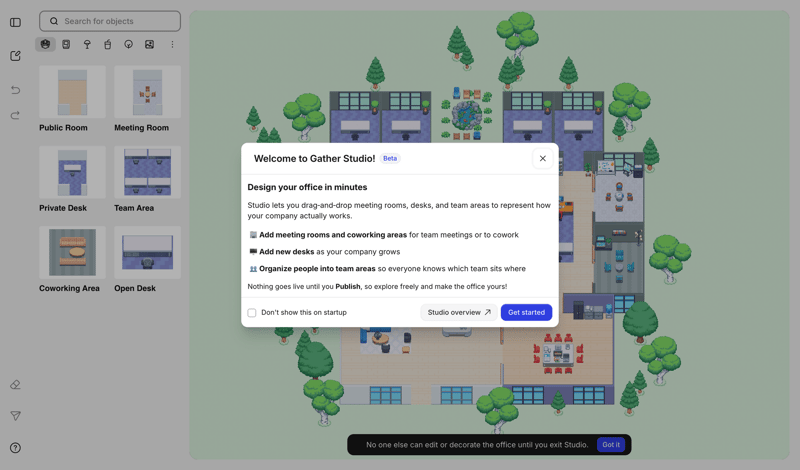
Task: Select the tree nature category icon
Action: [x=129, y=44]
